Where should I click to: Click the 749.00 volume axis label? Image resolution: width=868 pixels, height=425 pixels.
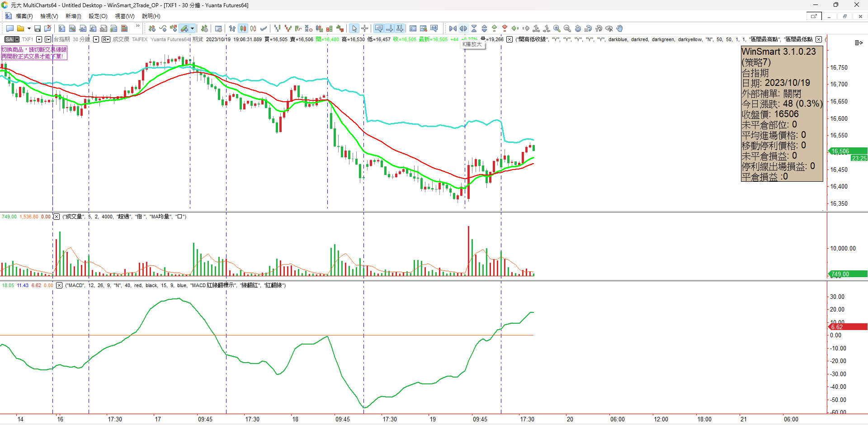848,274
